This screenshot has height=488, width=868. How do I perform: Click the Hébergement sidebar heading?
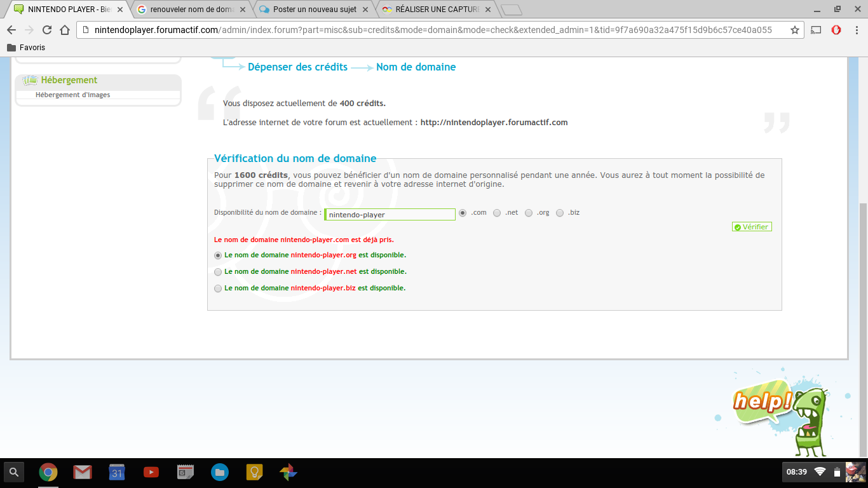69,80
